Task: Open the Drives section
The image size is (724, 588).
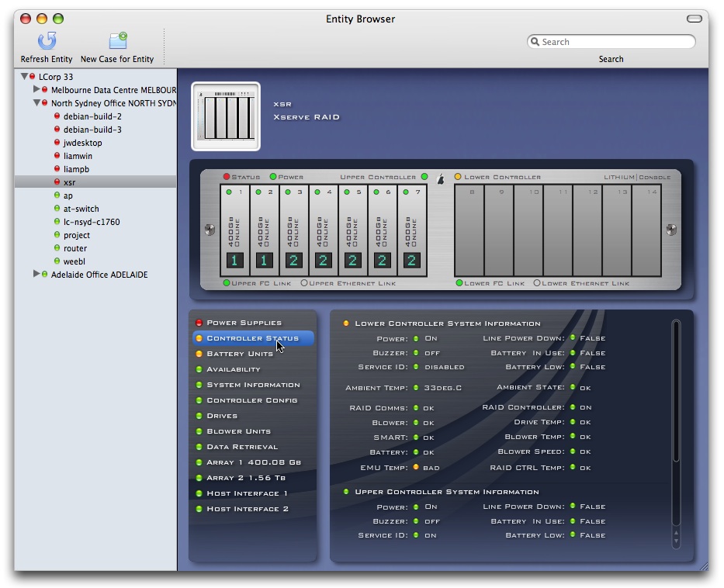Action: pos(253,416)
